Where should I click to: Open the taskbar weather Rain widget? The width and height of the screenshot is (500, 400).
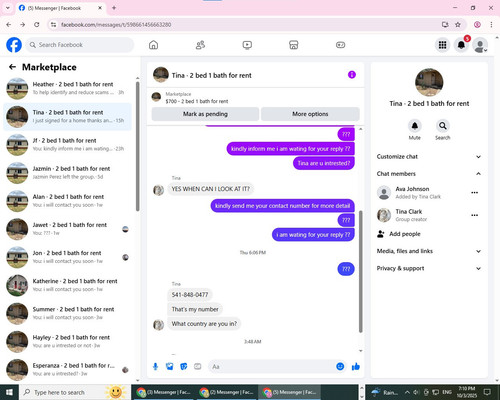(x=385, y=392)
